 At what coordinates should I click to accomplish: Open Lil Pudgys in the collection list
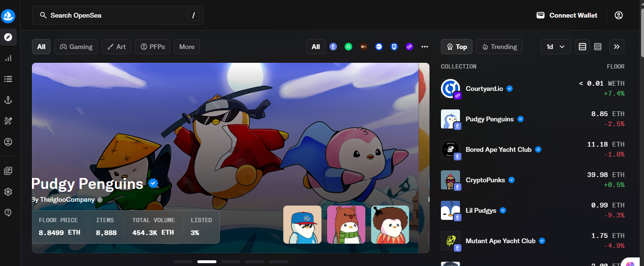[532, 210]
